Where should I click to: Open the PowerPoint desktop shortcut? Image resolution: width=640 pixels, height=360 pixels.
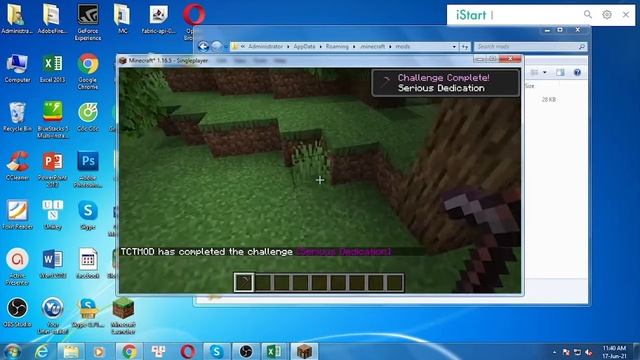click(52, 169)
